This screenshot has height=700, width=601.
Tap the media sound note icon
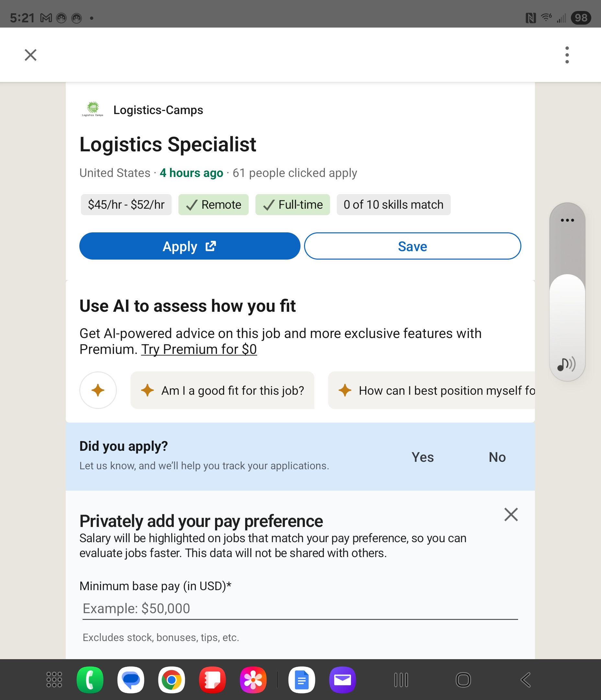click(x=567, y=364)
